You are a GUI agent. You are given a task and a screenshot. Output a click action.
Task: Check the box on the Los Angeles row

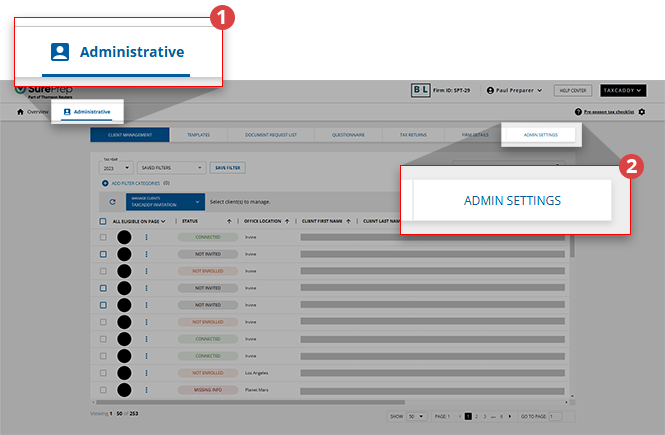[x=103, y=373]
